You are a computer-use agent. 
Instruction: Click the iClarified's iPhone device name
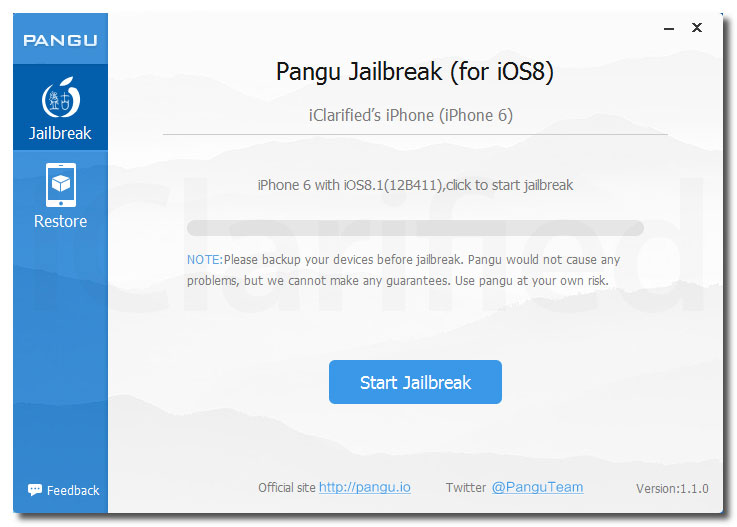410,115
